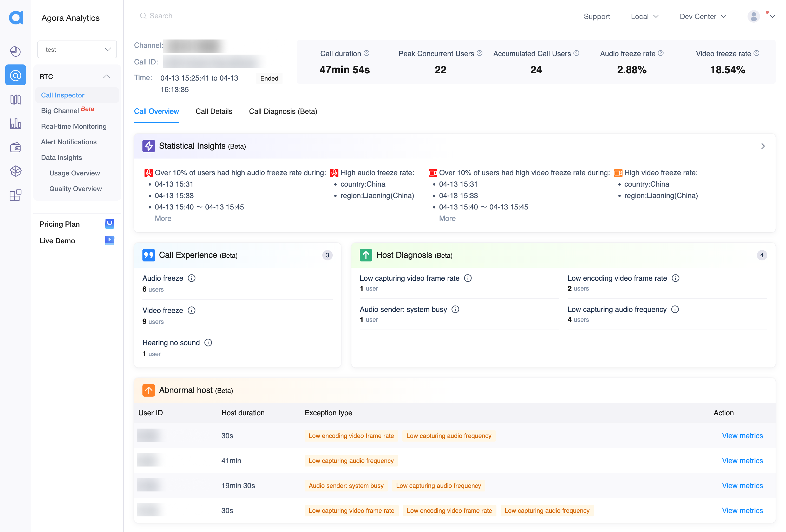
Task: Click the Call Experience count badge 3
Action: click(327, 255)
